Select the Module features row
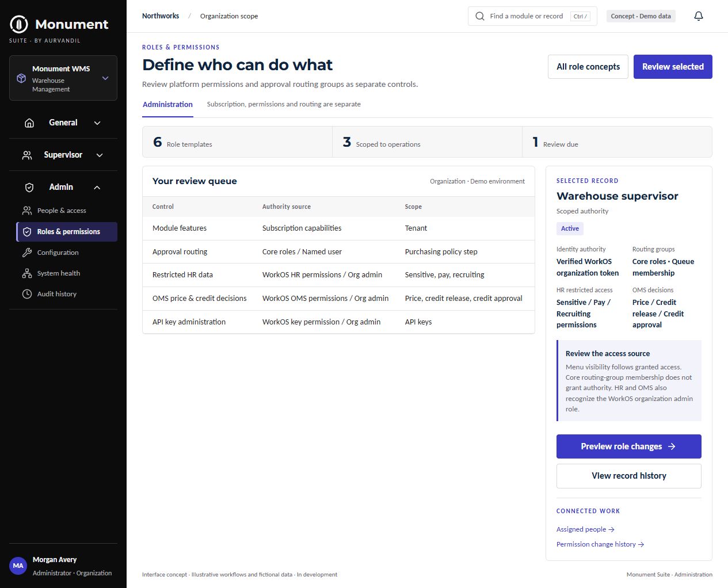The image size is (728, 588). (x=338, y=228)
